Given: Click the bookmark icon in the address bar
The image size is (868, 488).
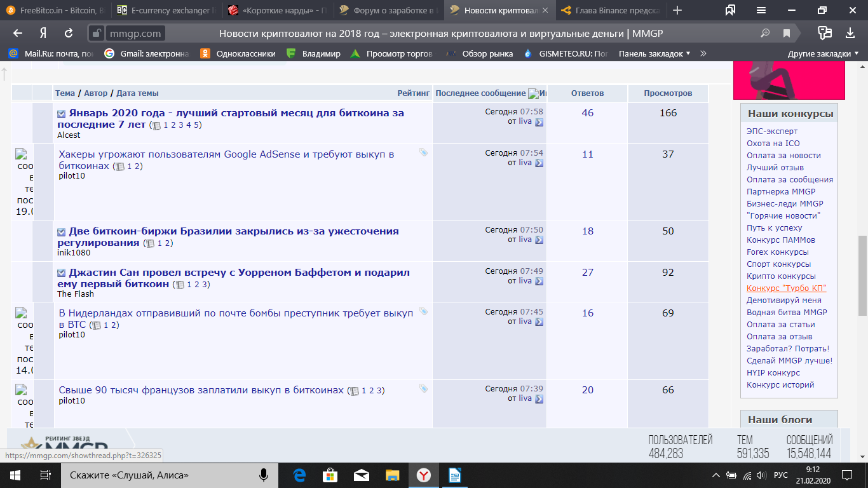Looking at the screenshot, I should tap(787, 33).
